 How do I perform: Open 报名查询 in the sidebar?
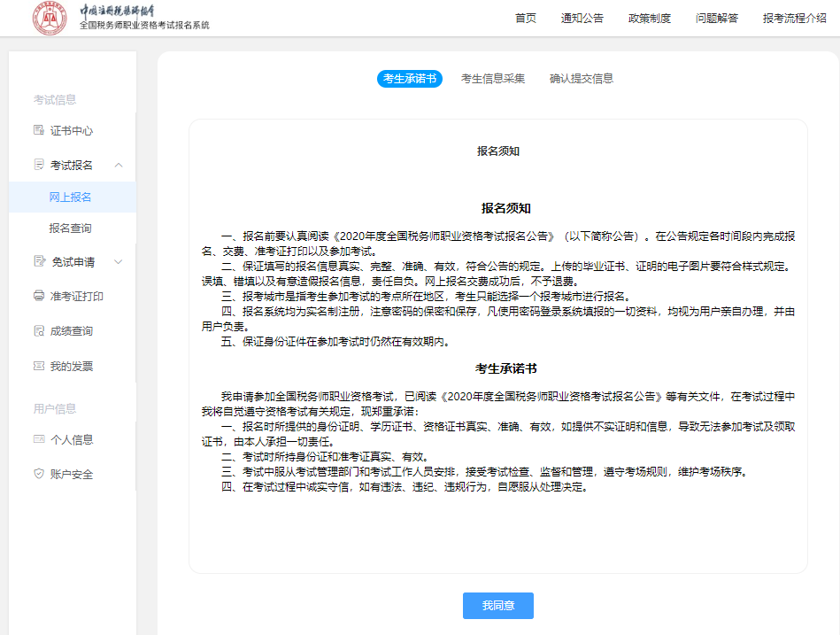70,228
